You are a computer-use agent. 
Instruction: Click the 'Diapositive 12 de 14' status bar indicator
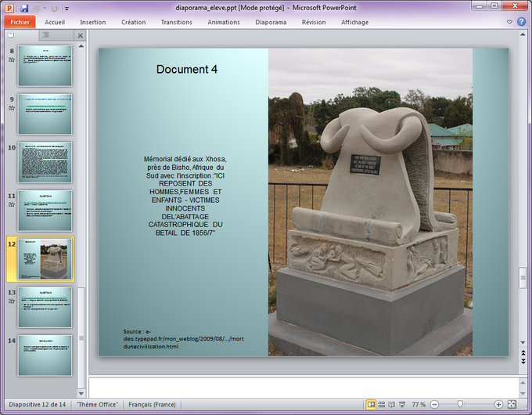tap(38, 405)
